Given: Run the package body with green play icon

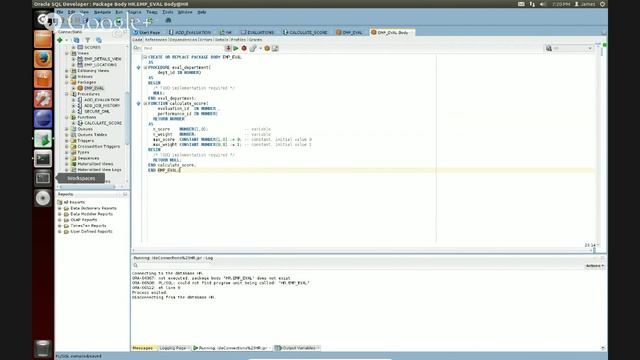Looking at the screenshot, I should click(x=236, y=48).
